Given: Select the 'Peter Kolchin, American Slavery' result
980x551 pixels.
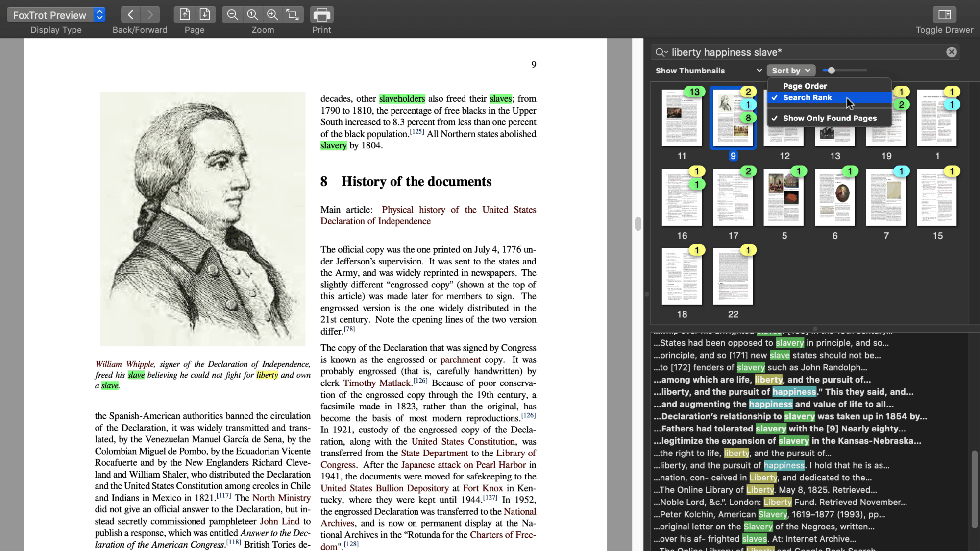Looking at the screenshot, I should tap(769, 514).
